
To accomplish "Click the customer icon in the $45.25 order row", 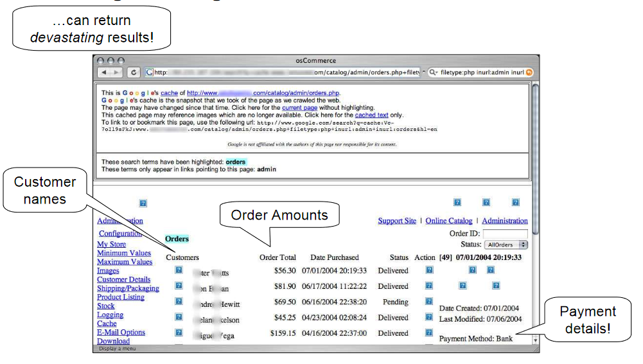I will click(x=179, y=317).
